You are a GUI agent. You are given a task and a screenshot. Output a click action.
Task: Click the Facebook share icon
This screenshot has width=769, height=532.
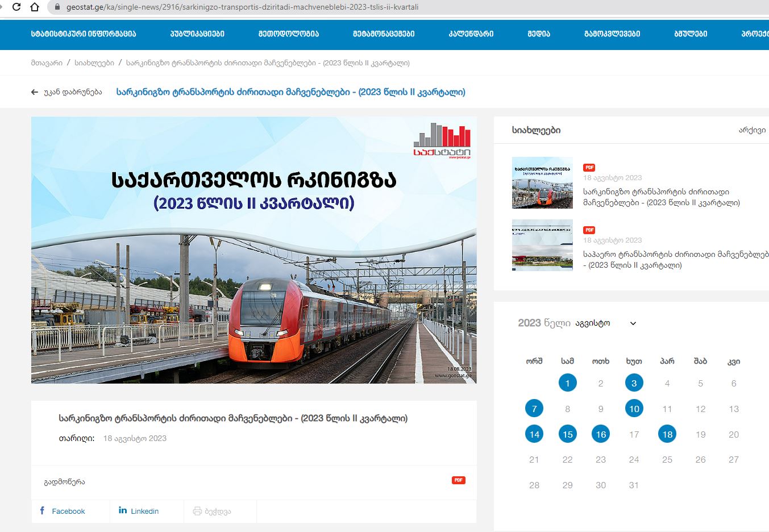42,510
